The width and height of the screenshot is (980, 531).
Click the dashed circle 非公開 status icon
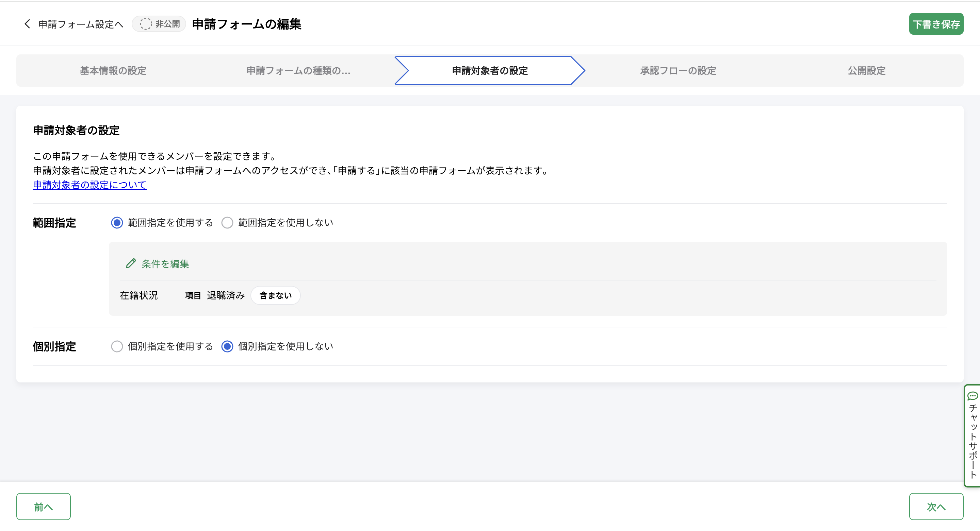(x=145, y=24)
